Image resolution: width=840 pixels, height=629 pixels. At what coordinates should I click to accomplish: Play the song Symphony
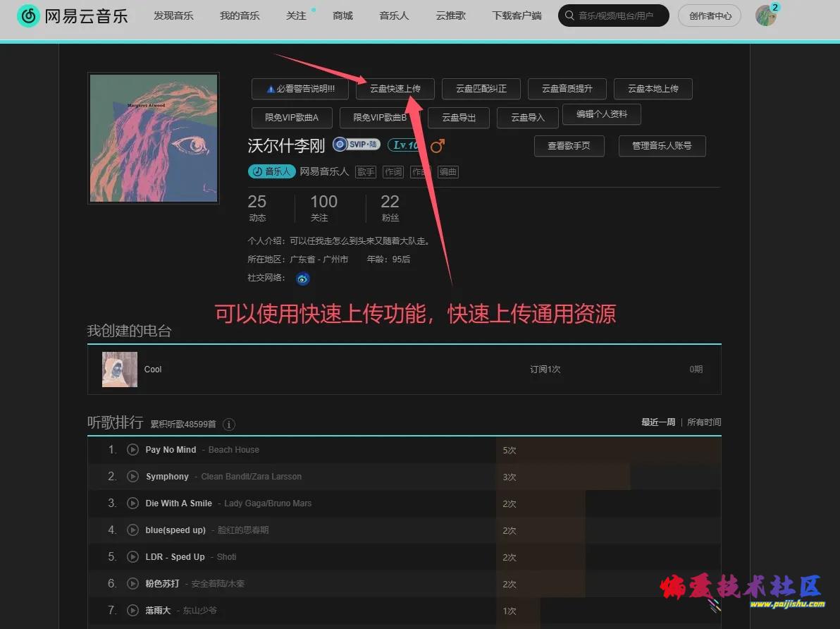coord(133,476)
